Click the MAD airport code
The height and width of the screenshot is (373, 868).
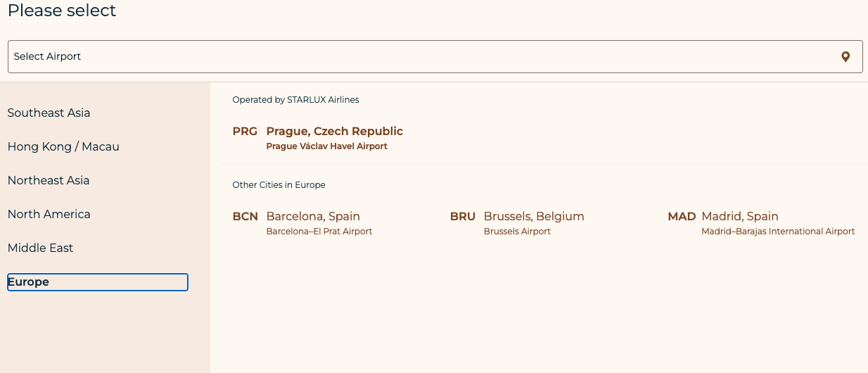(682, 216)
